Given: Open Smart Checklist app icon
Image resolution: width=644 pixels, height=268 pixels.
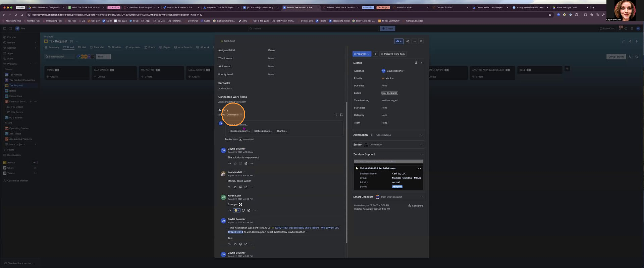Looking at the screenshot, I should point(377,197).
